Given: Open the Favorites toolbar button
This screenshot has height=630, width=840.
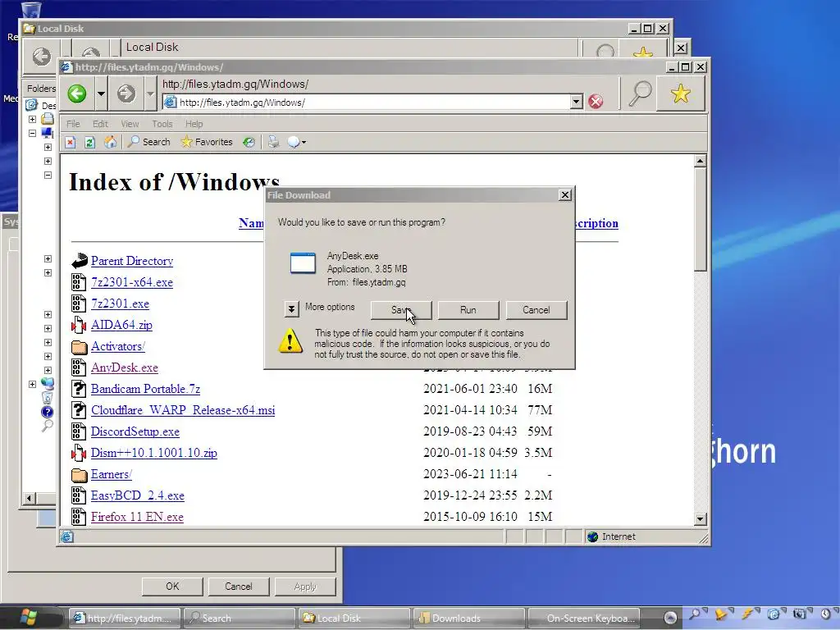Looking at the screenshot, I should [x=207, y=142].
